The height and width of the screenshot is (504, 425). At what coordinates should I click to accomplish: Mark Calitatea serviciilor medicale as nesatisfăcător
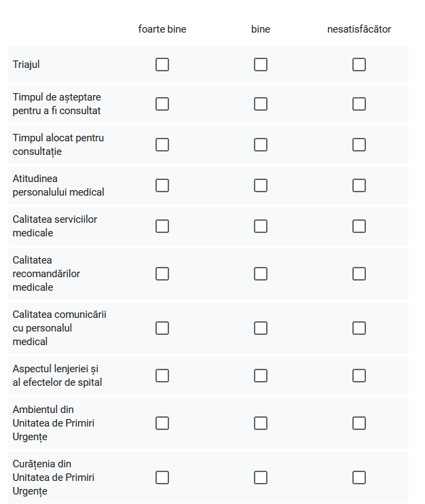[x=359, y=226]
